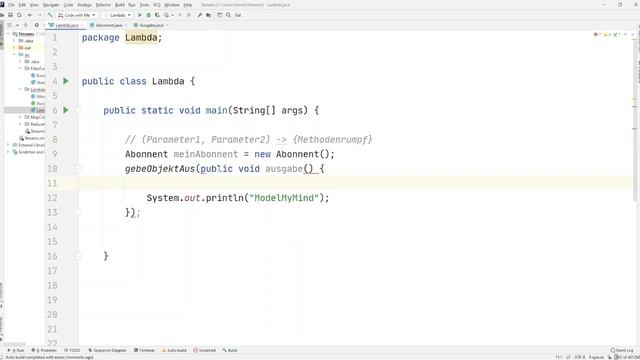
Task: Expand External Libraries in project tree
Action: point(9,145)
